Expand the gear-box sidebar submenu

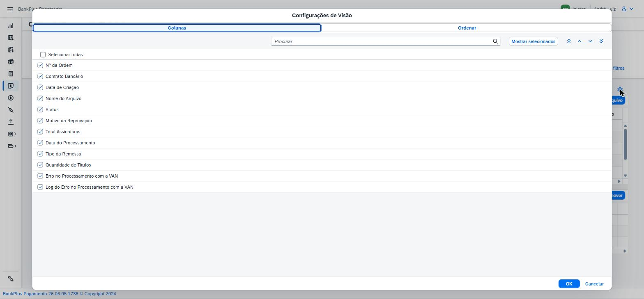tap(12, 134)
